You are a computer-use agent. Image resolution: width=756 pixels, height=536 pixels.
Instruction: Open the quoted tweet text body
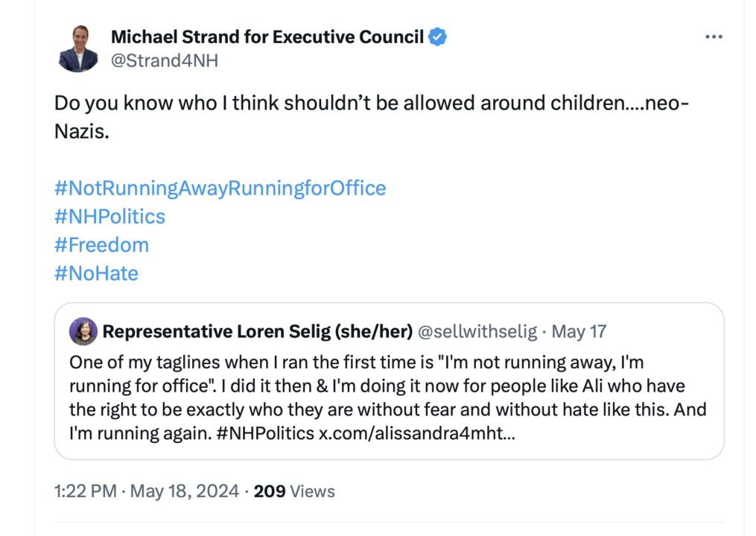pyautogui.click(x=387, y=387)
